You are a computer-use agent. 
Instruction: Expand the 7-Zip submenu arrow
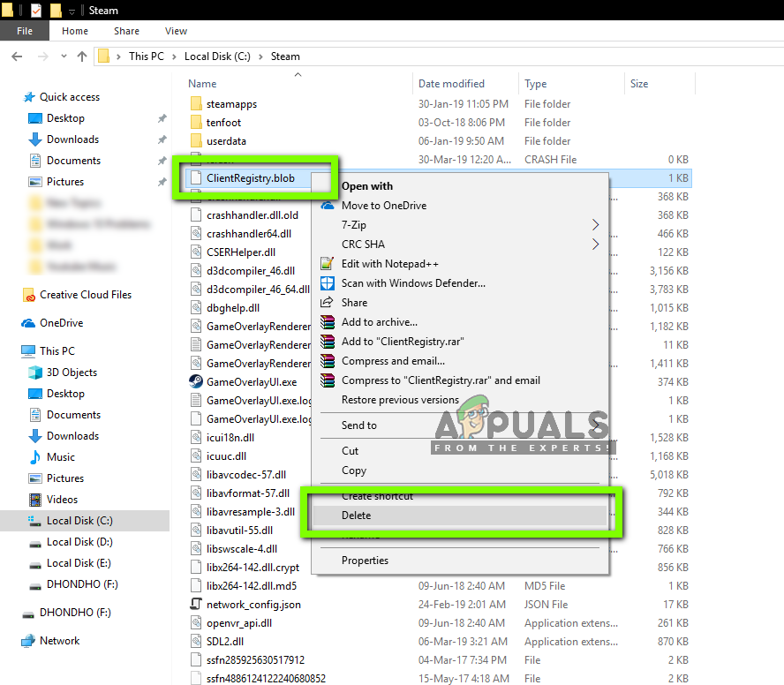(595, 225)
